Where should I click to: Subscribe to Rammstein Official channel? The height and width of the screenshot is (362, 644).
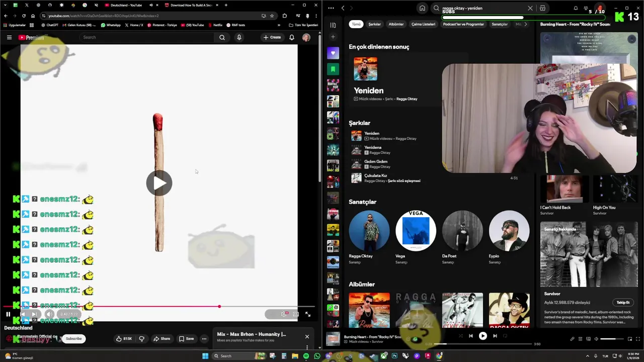click(x=73, y=339)
